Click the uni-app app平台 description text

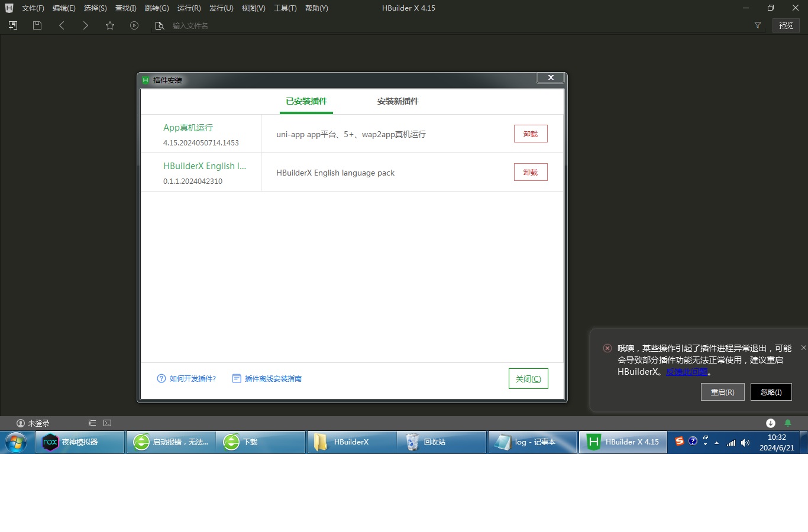(351, 134)
